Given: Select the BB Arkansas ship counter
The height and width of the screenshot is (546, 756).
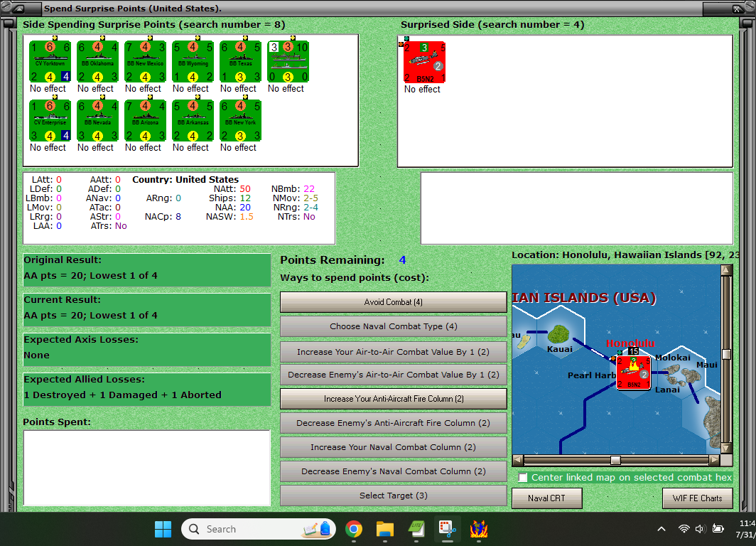Looking at the screenshot, I should click(193, 121).
